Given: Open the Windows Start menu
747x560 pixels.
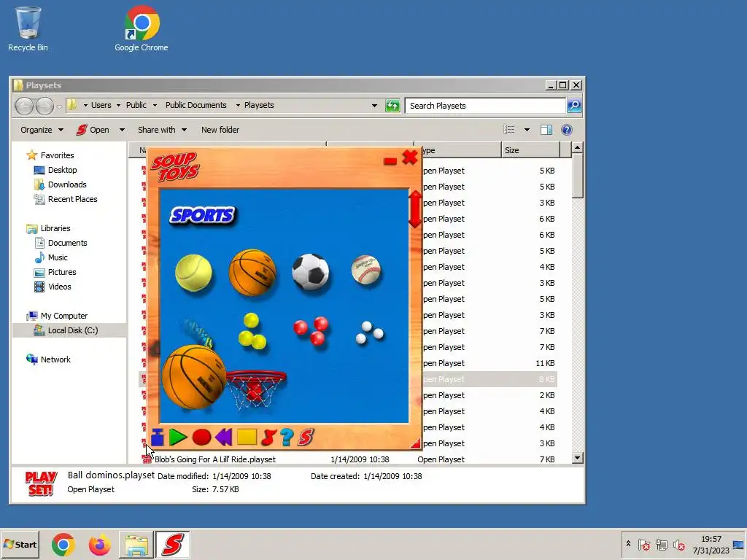Looking at the screenshot, I should tap(20, 544).
